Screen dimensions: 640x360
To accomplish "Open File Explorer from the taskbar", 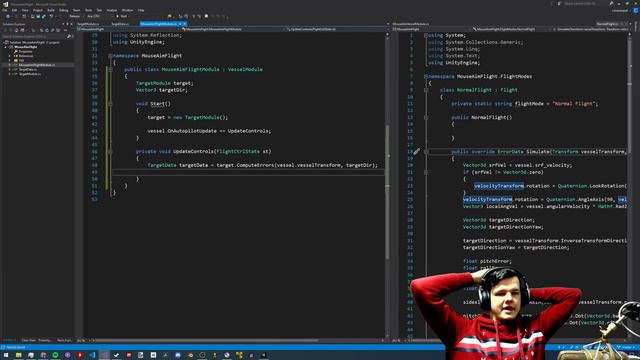I will click(x=18, y=355).
